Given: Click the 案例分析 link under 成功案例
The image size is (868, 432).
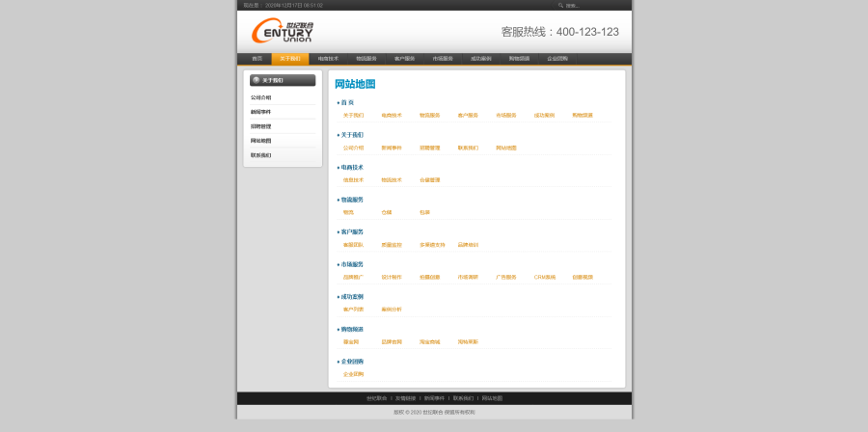Looking at the screenshot, I should (x=391, y=310).
